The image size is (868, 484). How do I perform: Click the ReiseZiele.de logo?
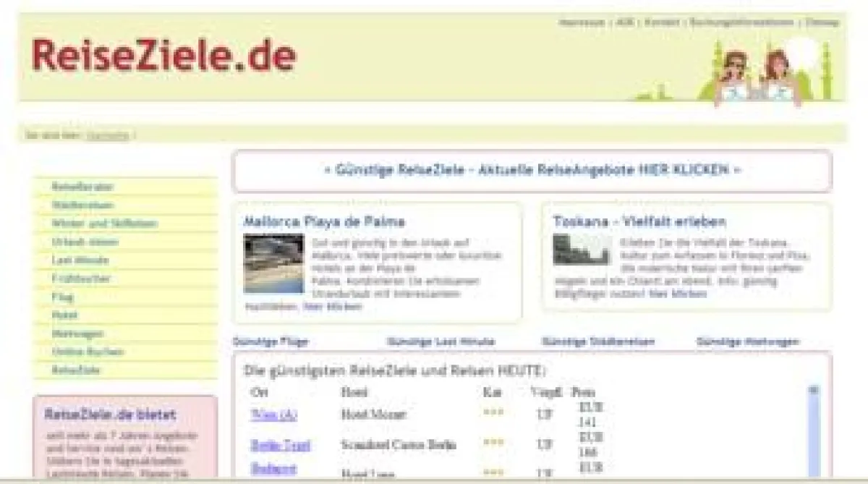pos(163,56)
